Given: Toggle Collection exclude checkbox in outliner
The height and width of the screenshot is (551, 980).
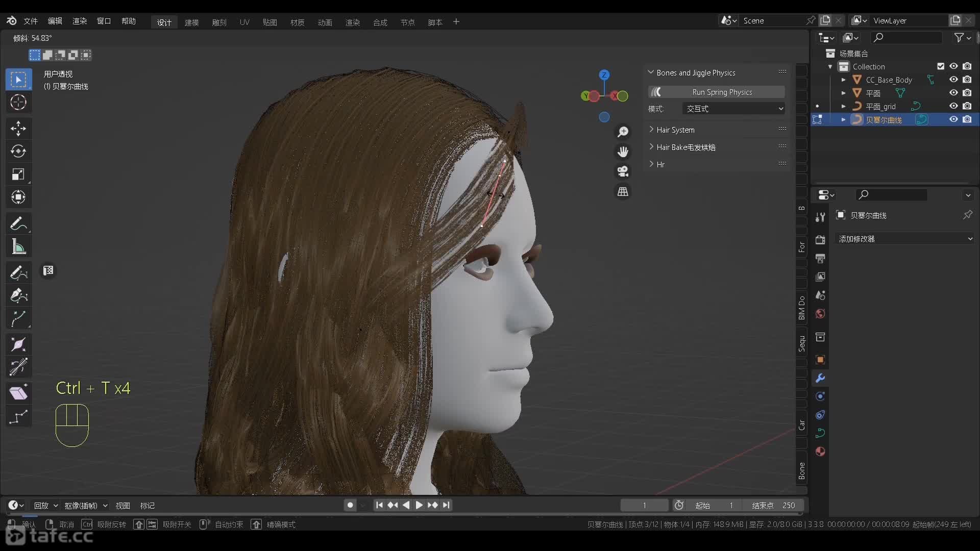Looking at the screenshot, I should [x=941, y=66].
